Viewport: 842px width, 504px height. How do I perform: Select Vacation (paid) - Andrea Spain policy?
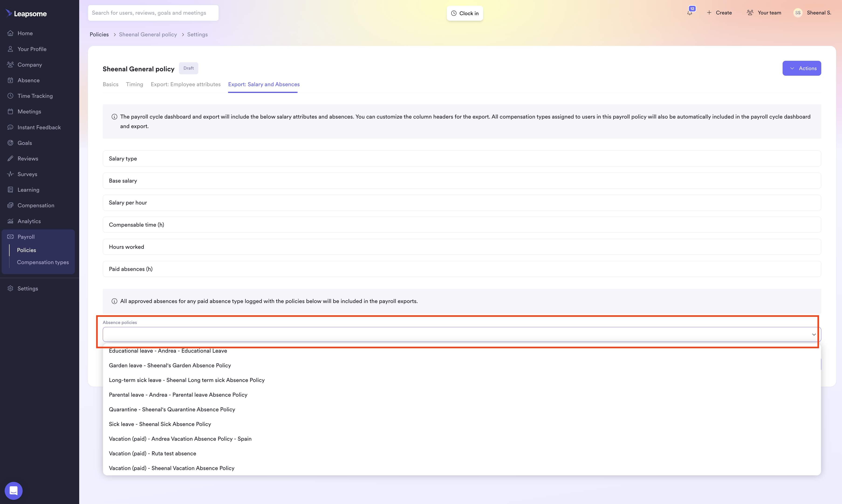click(462, 439)
